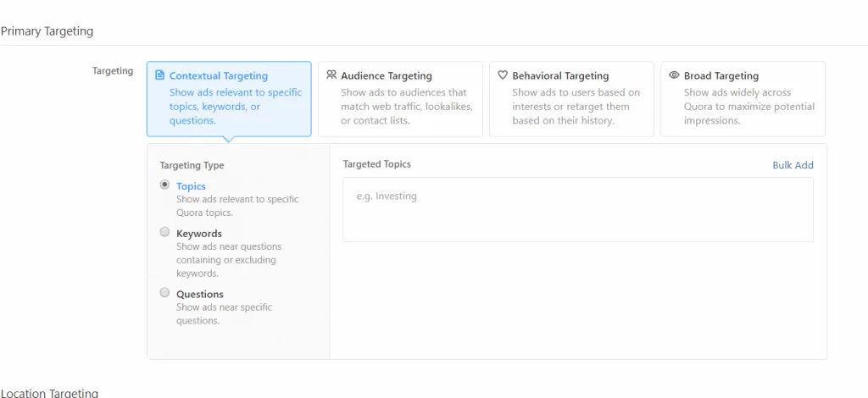Switch to Audience Targeting card
Screen dimensions: 868x398
pyautogui.click(x=400, y=99)
